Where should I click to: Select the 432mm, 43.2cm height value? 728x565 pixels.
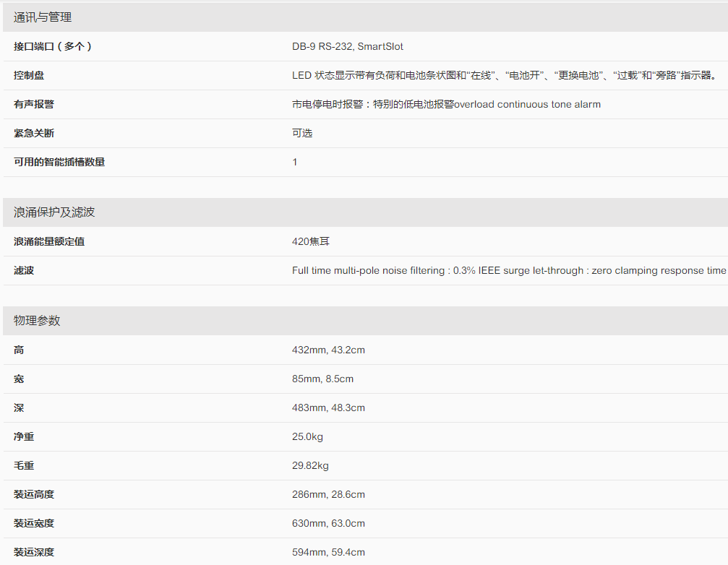328,350
